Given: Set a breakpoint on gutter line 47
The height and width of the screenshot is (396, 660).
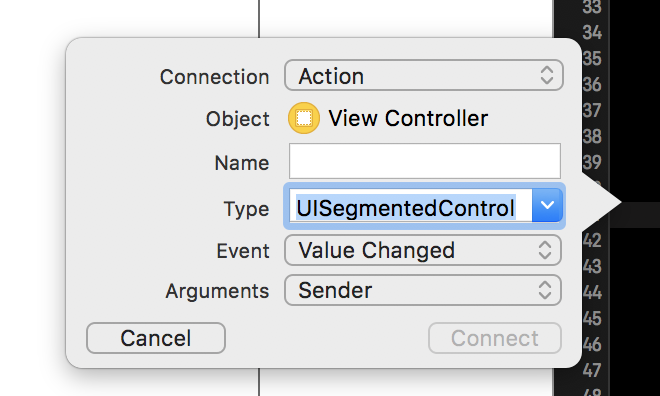Looking at the screenshot, I should [592, 371].
